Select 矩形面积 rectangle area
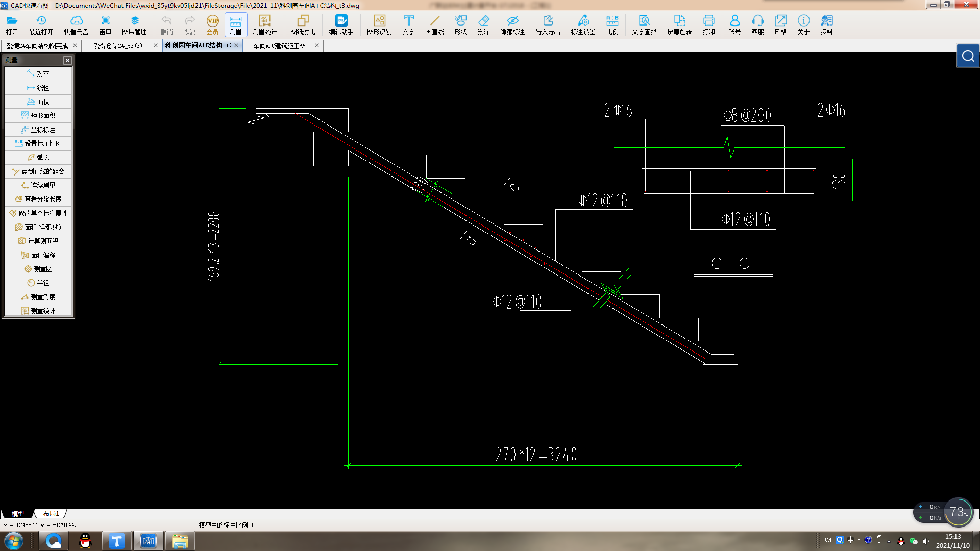 pos(38,115)
